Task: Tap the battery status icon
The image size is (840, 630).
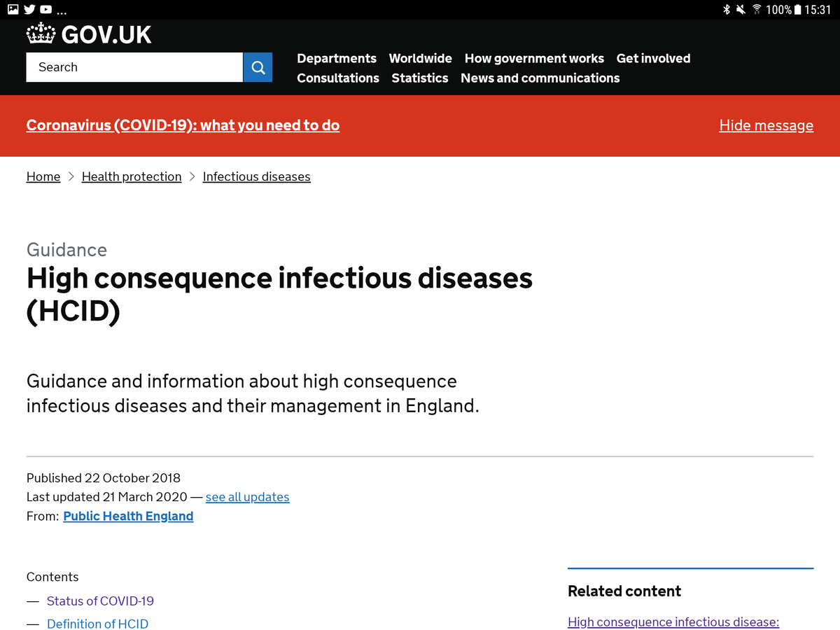Action: pos(797,9)
